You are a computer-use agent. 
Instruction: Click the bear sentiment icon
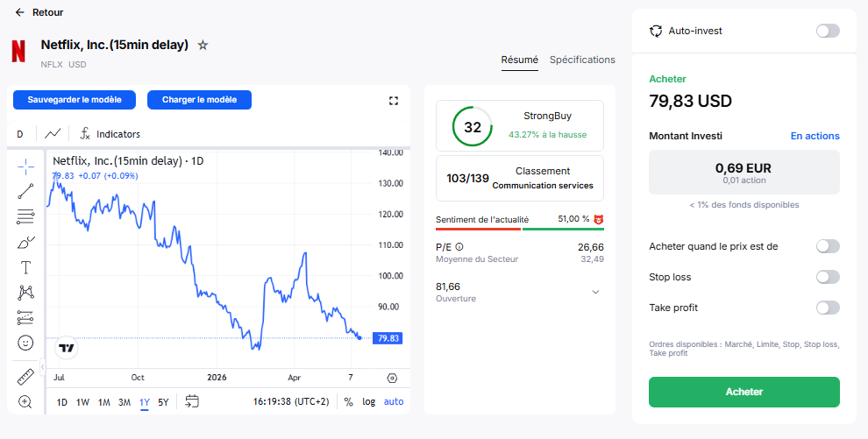[x=599, y=219]
